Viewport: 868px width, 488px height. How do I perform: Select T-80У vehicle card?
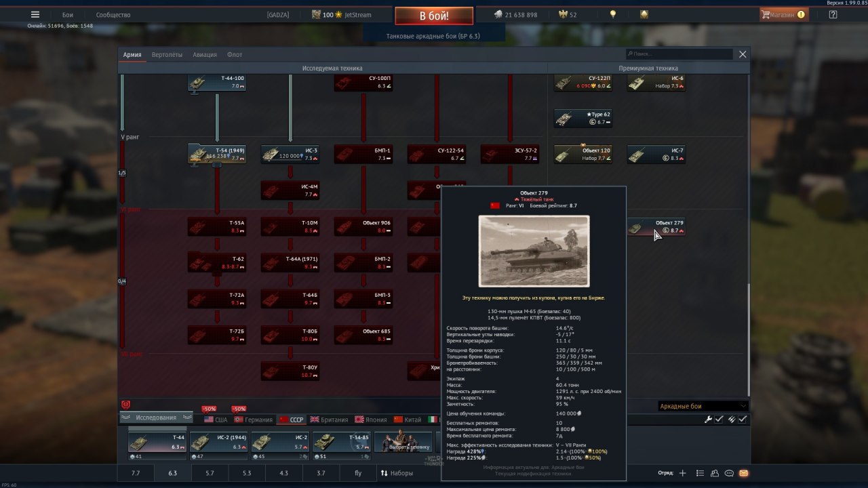[290, 371]
